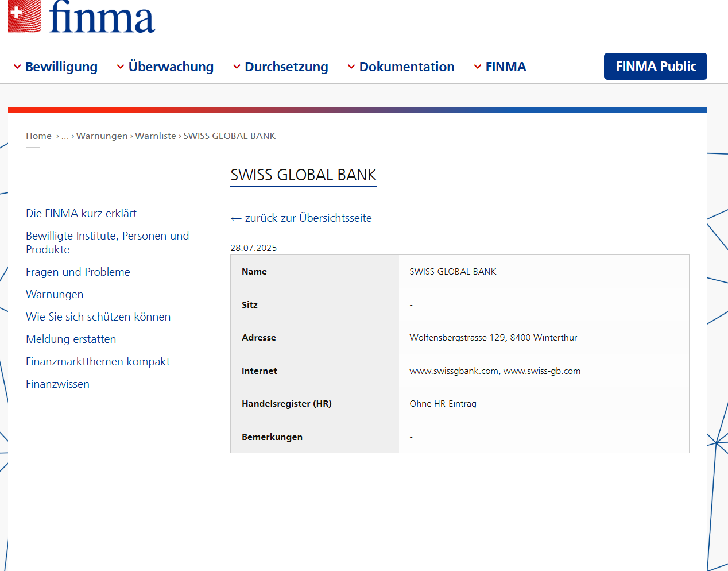Viewport: 728px width, 571px height.
Task: Open Die FINMA kurz erklärt
Action: click(x=82, y=213)
